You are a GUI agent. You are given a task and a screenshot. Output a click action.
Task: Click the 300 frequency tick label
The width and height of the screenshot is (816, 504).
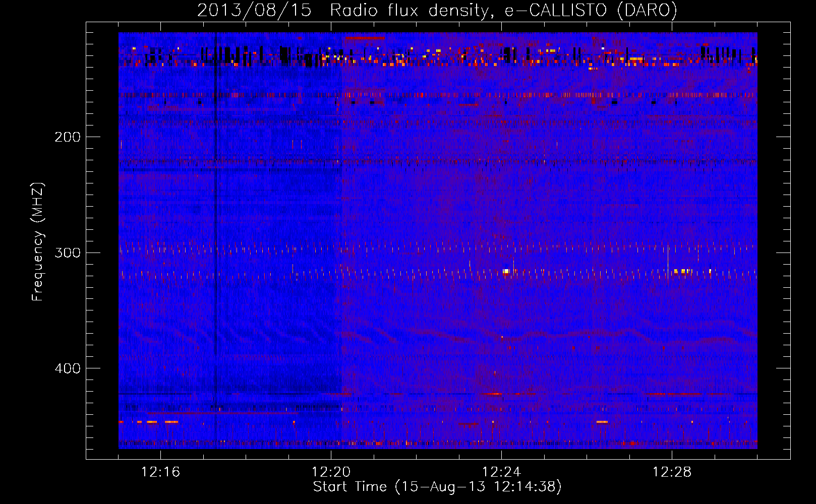point(68,253)
